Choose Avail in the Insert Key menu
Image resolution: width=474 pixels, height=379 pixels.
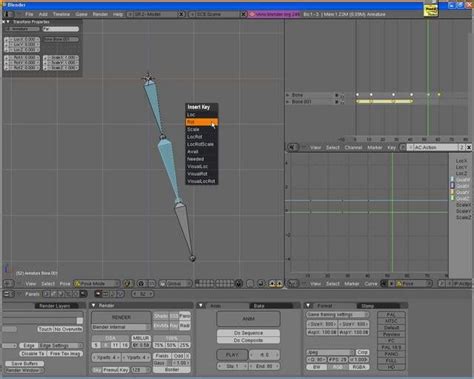tap(201, 151)
